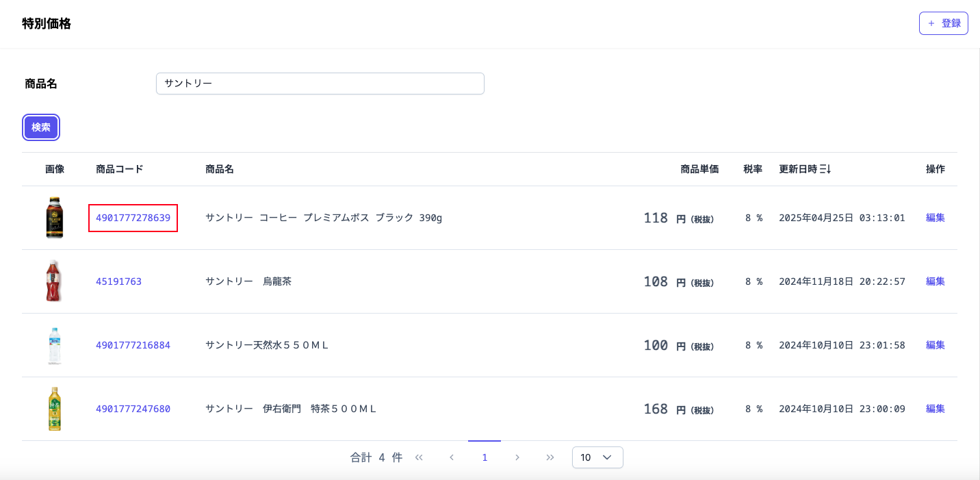Go to first page with double-left chevron

pos(419,457)
